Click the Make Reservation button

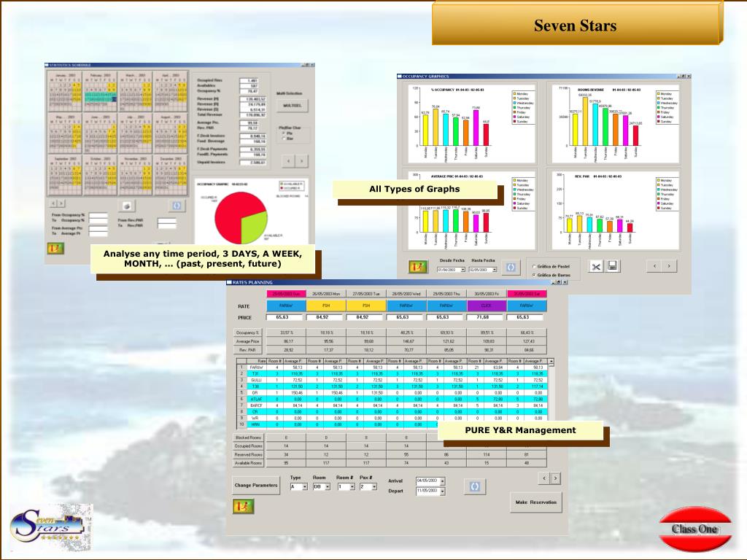[536, 502]
